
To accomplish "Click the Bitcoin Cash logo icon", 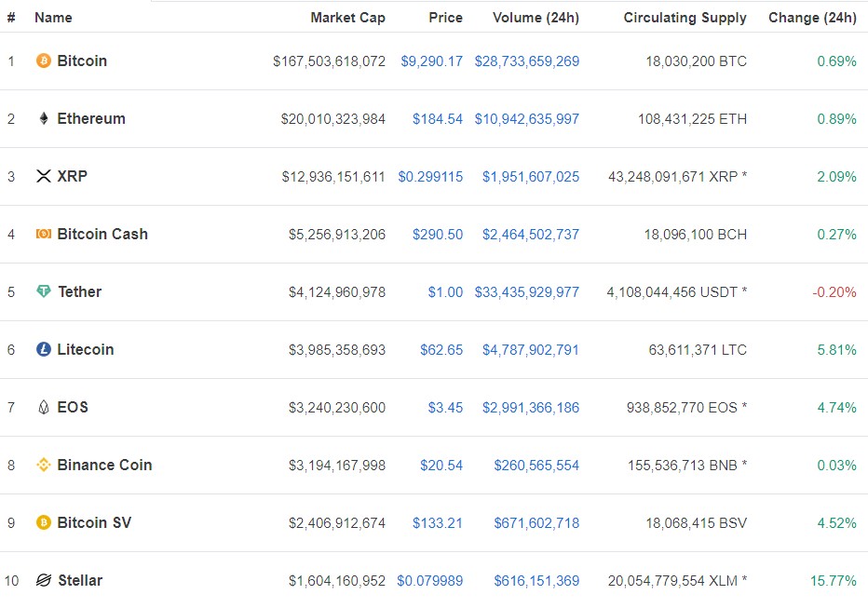I will pos(43,234).
